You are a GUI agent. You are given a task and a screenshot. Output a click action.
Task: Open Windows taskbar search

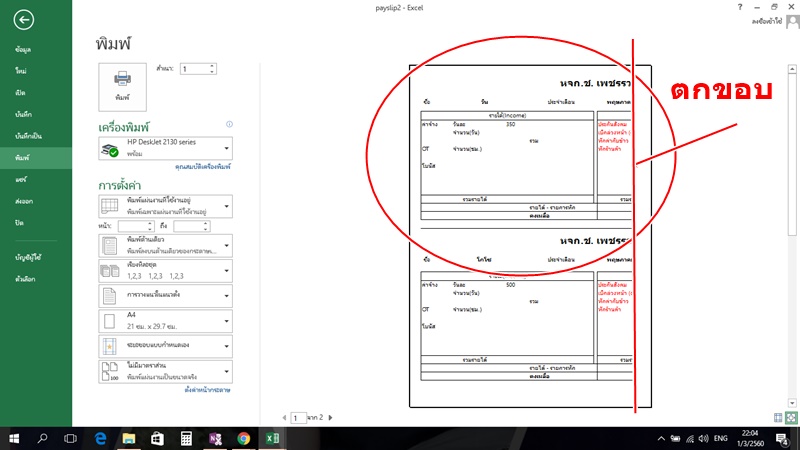point(42,439)
